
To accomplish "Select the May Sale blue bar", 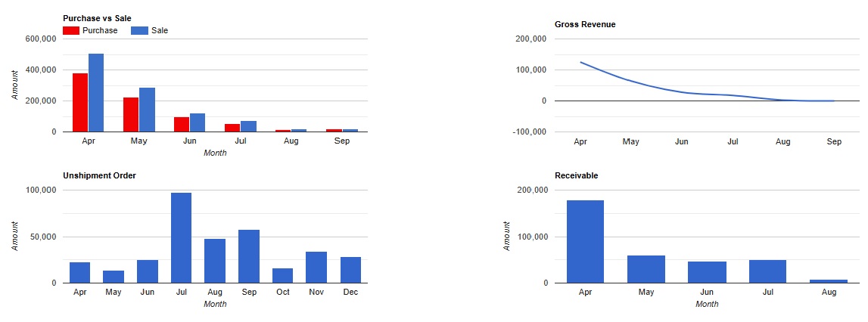I will (147, 110).
